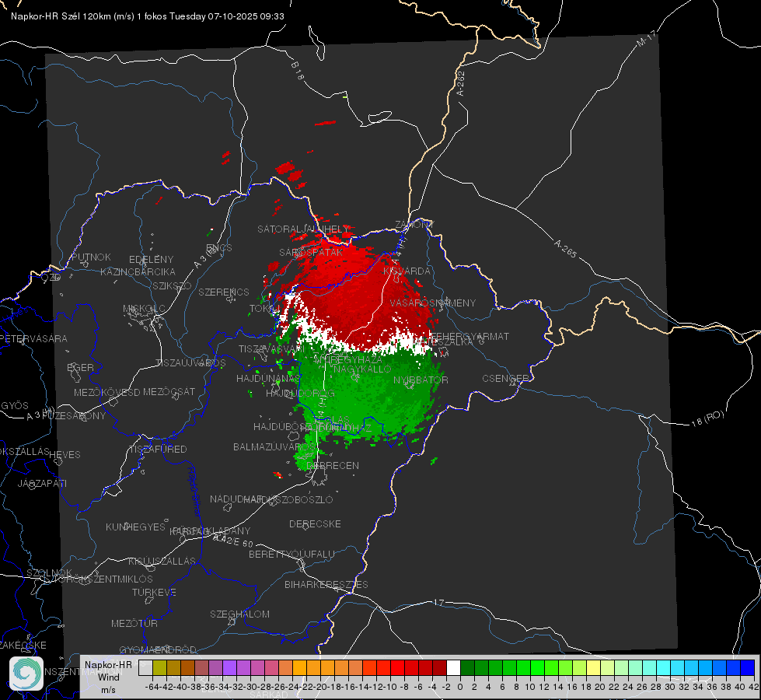Click the EDELENY town label
This screenshot has height=700, width=761.
151,260
